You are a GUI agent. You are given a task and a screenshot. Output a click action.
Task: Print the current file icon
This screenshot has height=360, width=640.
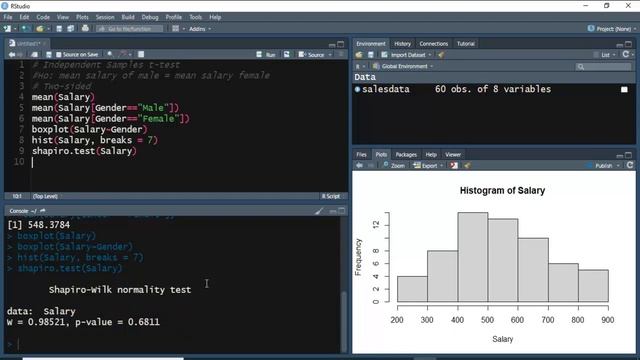[x=85, y=29]
